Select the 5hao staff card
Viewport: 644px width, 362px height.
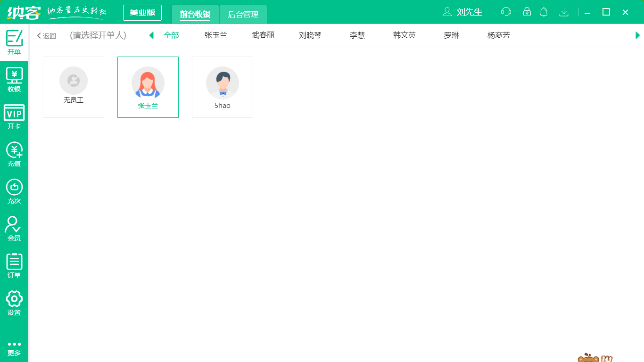pos(222,87)
